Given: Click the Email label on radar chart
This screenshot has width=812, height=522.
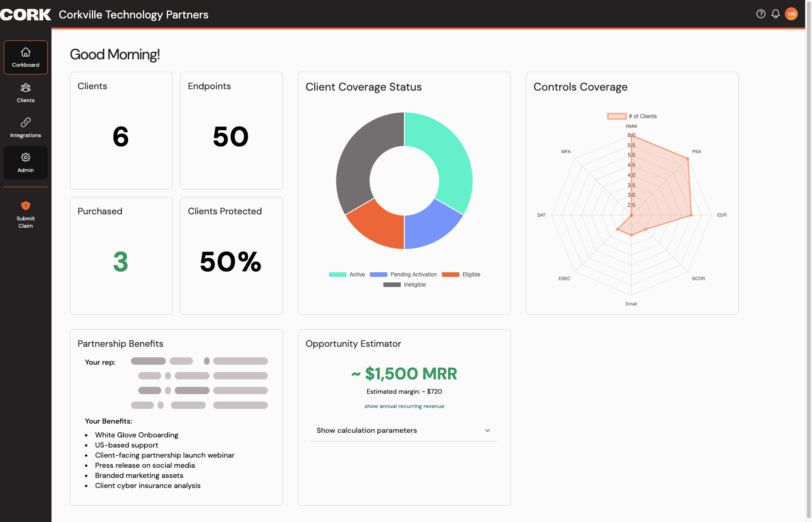Looking at the screenshot, I should (x=631, y=304).
